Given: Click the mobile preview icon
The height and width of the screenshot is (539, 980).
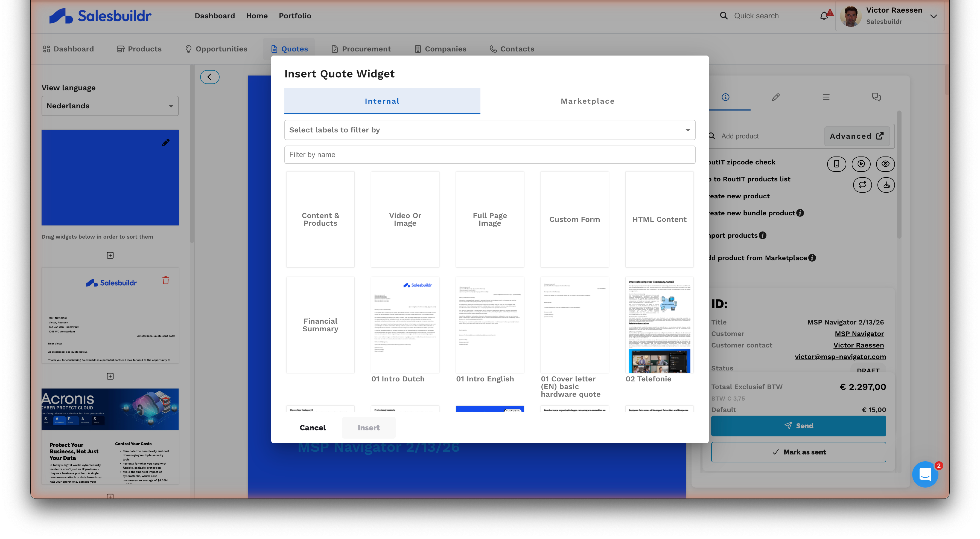Looking at the screenshot, I should coord(836,164).
